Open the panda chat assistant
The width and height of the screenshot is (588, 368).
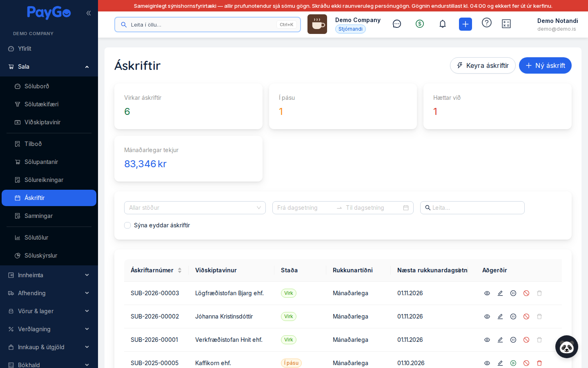click(x=567, y=347)
